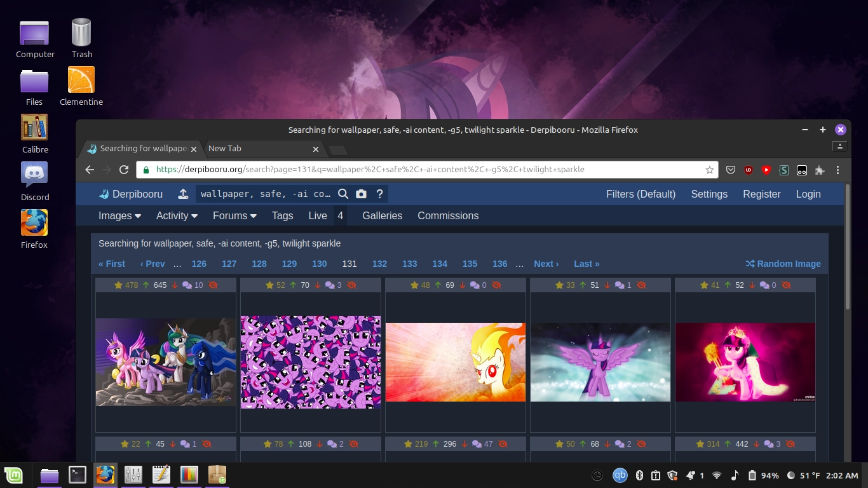Go back with the browser back arrow
868x488 pixels.
(x=90, y=170)
